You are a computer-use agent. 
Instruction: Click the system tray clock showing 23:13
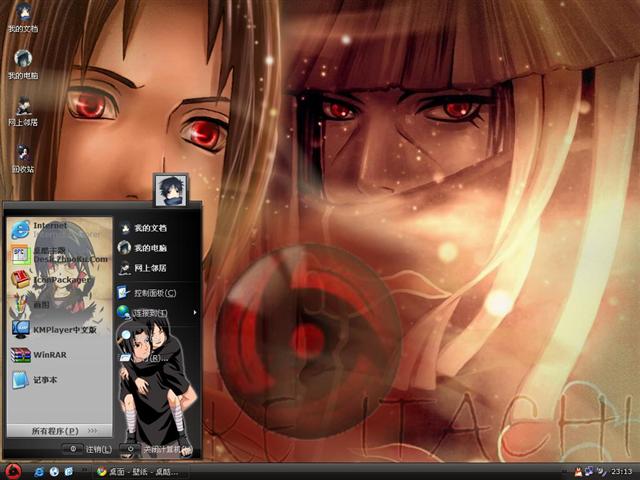pos(620,471)
